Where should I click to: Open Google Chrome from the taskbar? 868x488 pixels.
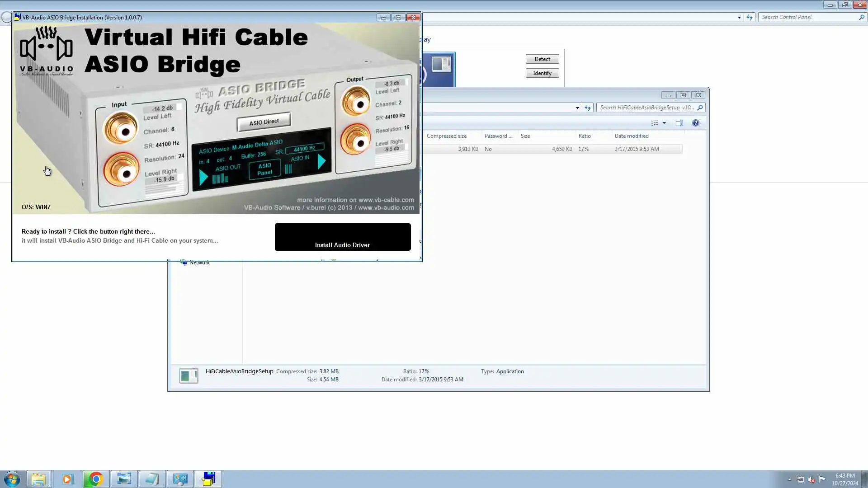point(96,479)
